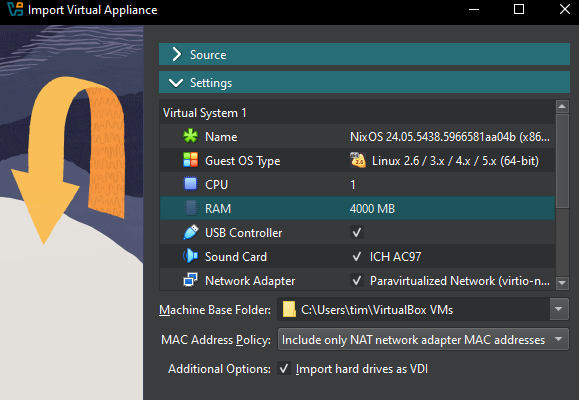This screenshot has width=579, height=400.
Task: Open the Machine Base Folder dropdown arrow
Action: pos(559,309)
